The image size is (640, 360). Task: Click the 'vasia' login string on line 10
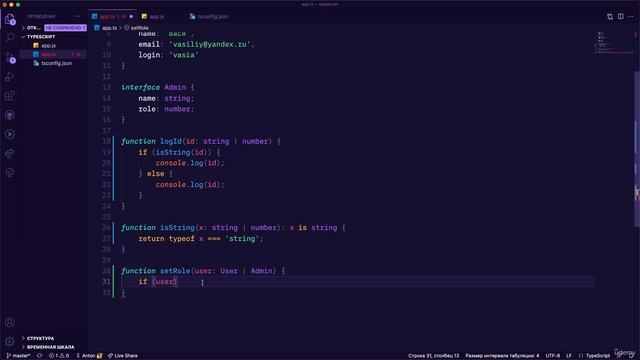click(x=184, y=55)
